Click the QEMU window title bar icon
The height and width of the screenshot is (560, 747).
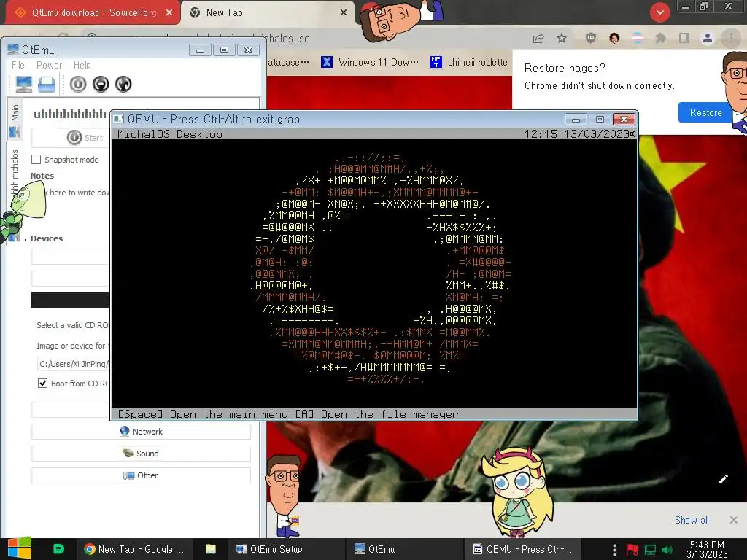(119, 119)
